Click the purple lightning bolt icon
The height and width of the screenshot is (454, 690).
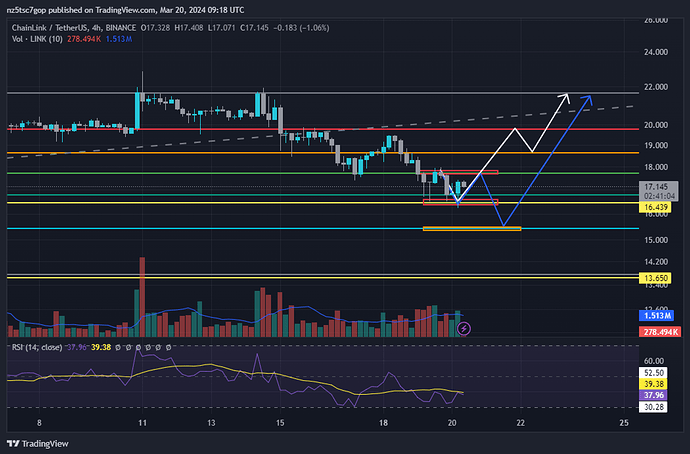(x=464, y=327)
